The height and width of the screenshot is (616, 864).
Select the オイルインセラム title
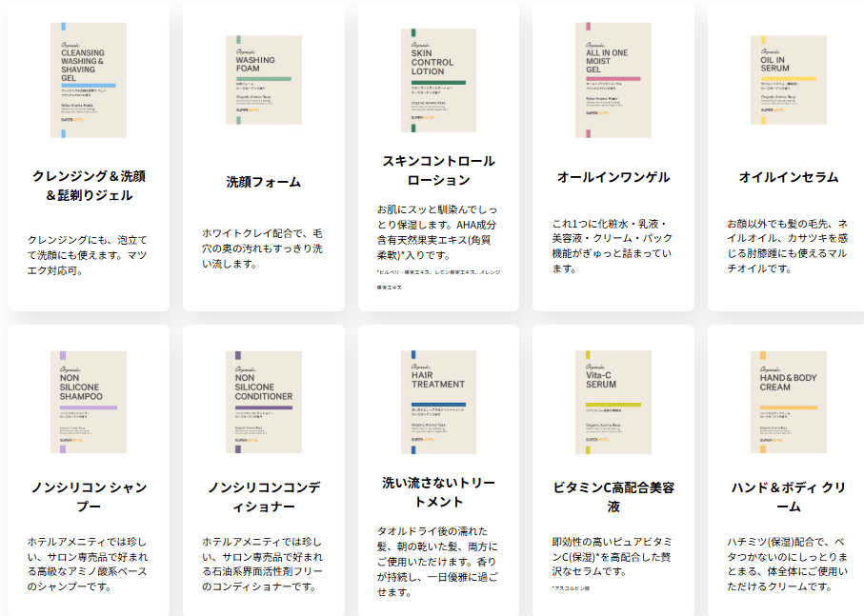point(789,177)
